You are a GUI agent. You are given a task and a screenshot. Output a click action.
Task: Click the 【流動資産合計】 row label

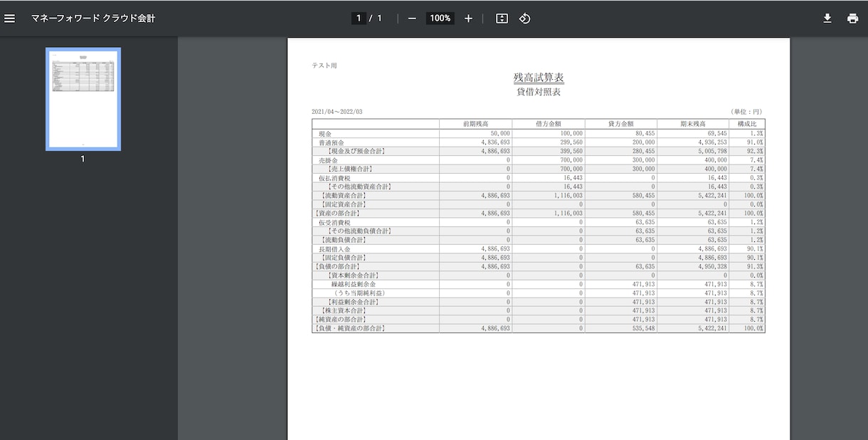pyautogui.click(x=342, y=195)
